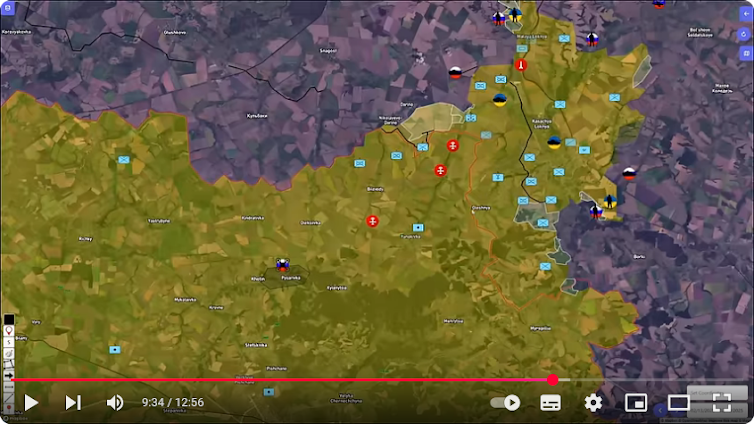This screenshot has height=424, width=754.
Task: Click the Borki town label
Action: click(x=639, y=257)
